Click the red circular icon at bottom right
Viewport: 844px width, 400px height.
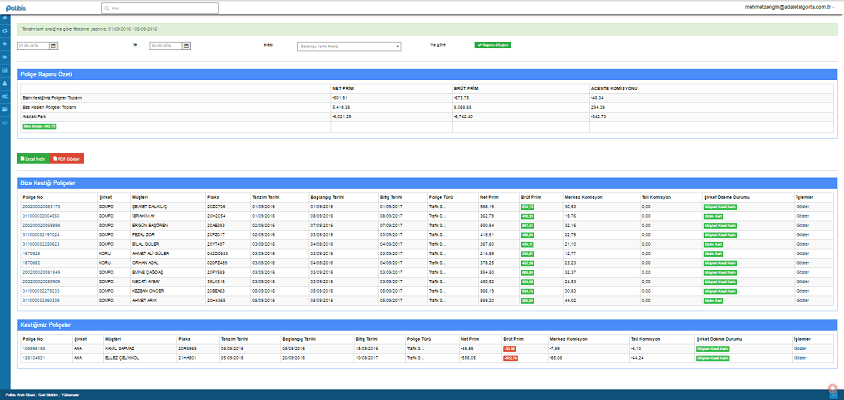click(x=831, y=387)
